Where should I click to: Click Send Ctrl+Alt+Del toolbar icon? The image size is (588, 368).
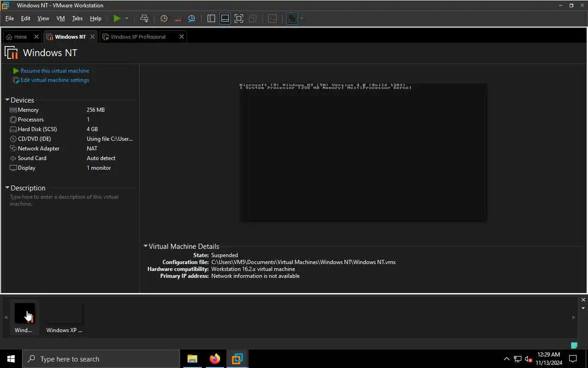(x=144, y=18)
